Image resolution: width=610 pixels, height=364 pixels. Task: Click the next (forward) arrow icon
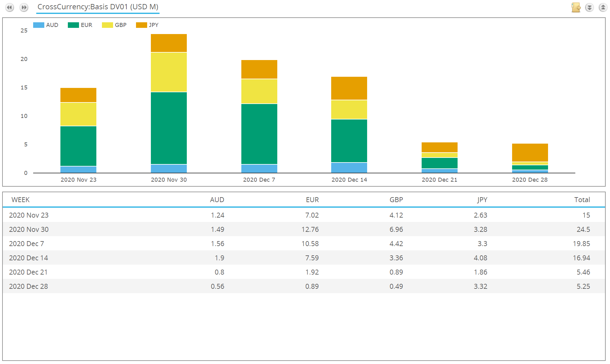[x=24, y=7]
